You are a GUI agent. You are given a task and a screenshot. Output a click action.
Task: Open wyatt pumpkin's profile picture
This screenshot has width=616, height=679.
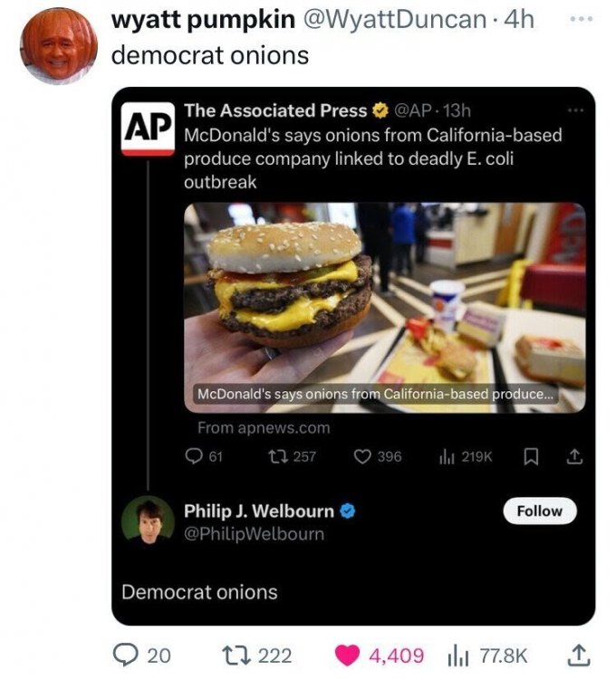[x=59, y=46]
